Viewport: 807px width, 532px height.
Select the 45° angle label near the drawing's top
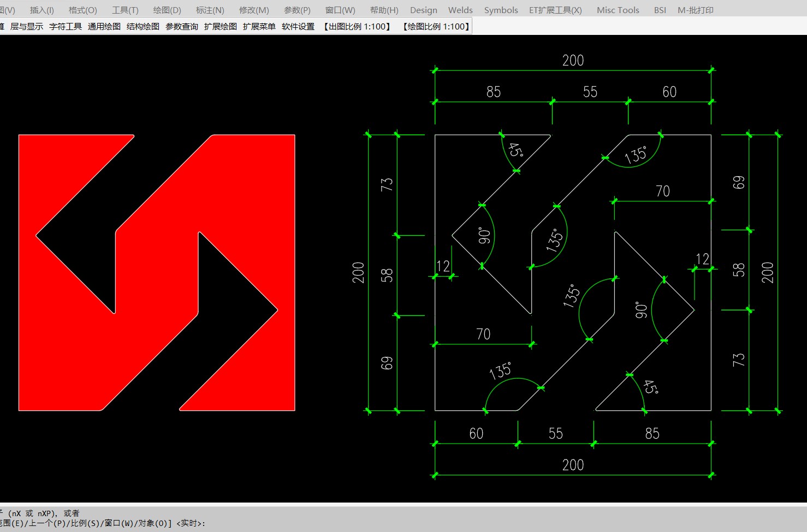click(x=515, y=150)
